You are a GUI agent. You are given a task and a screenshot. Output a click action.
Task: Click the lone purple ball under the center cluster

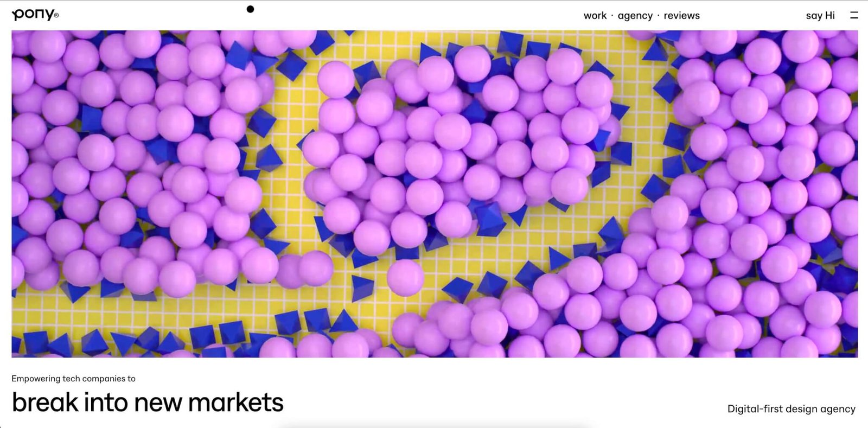pos(405,278)
